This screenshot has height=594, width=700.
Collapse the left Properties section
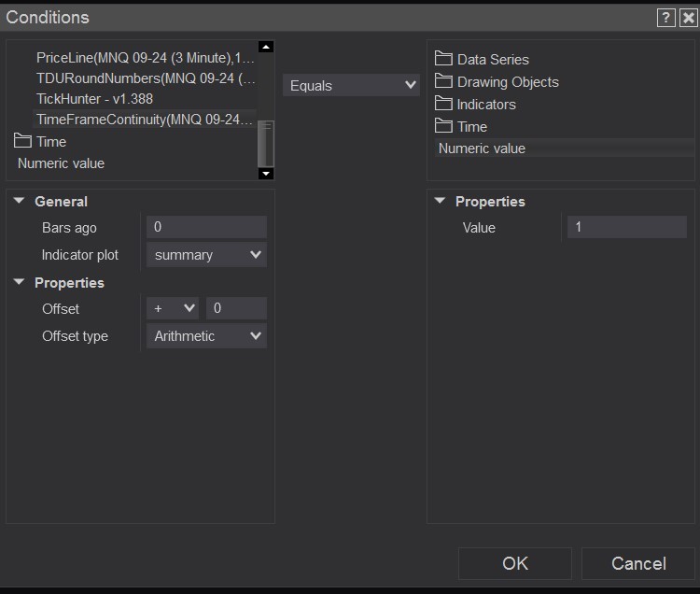tap(19, 283)
